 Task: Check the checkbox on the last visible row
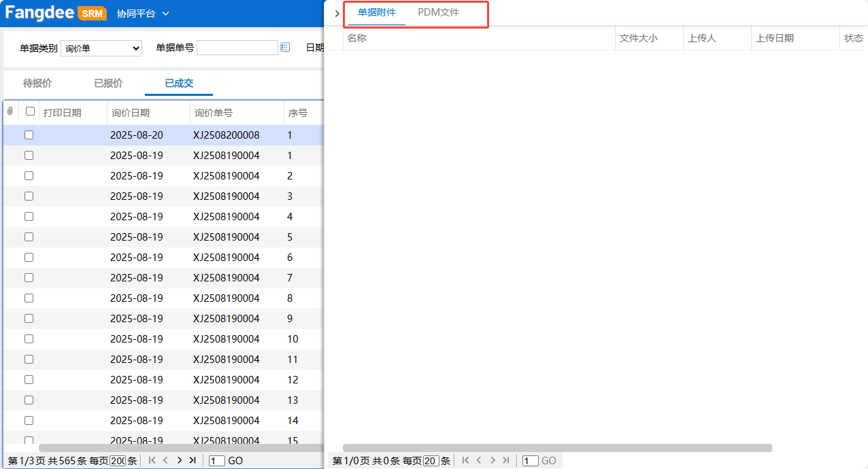pos(29,440)
